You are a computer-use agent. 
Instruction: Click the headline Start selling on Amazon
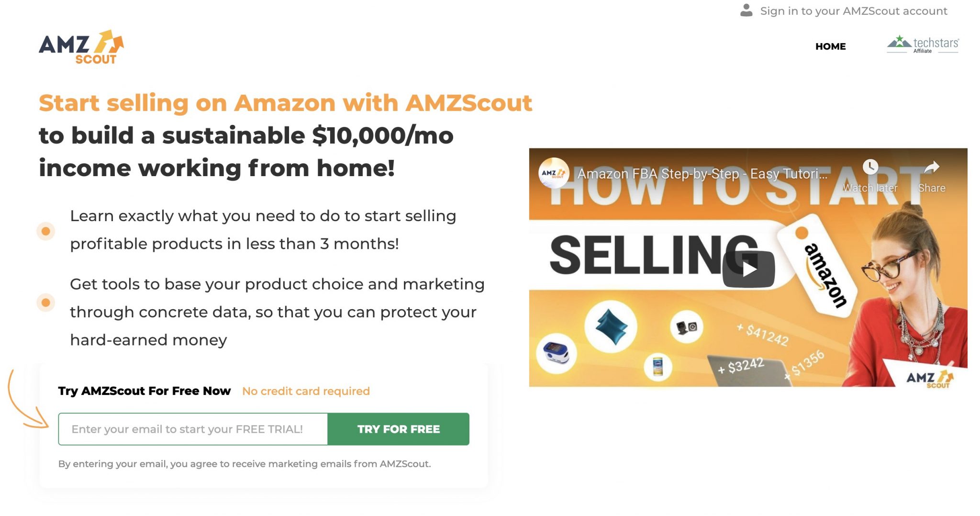pos(286,103)
